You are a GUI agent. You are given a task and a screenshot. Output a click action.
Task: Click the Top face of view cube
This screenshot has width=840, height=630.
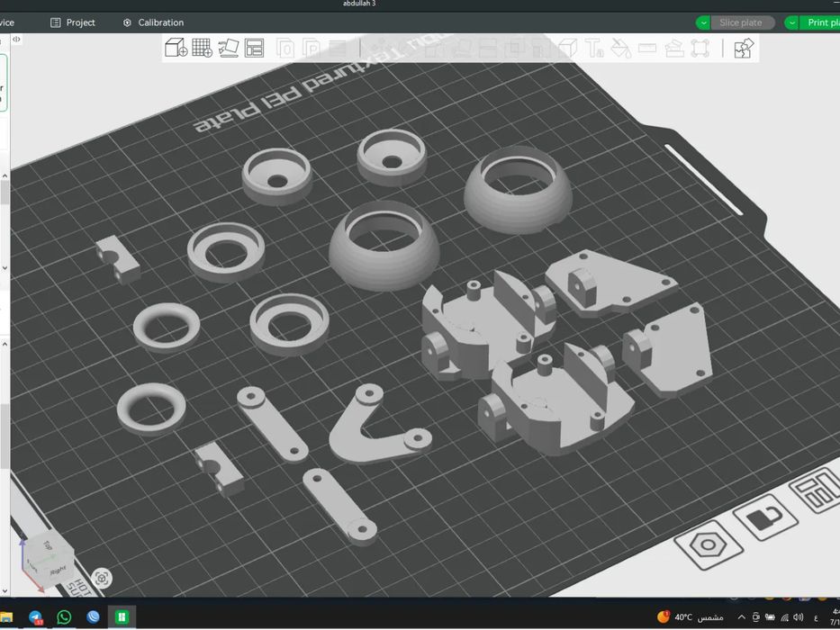[x=47, y=545]
